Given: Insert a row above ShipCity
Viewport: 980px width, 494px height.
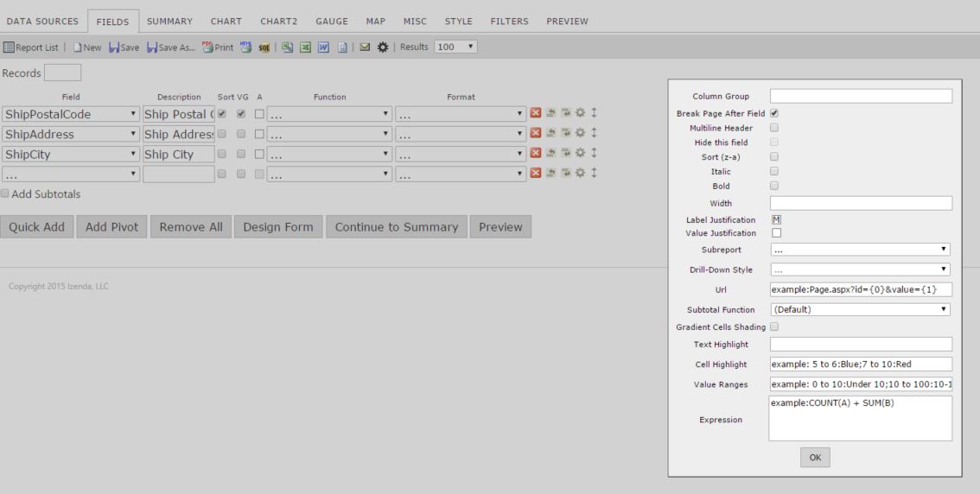Looking at the screenshot, I should tap(550, 153).
